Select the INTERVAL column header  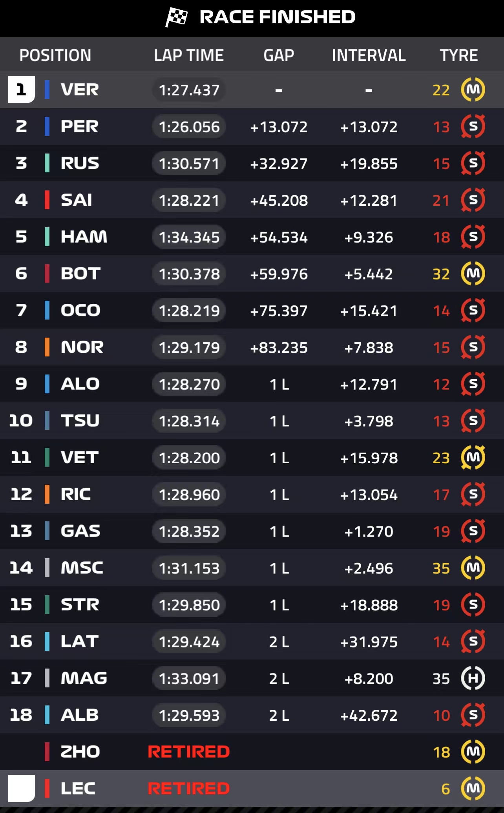369,55
